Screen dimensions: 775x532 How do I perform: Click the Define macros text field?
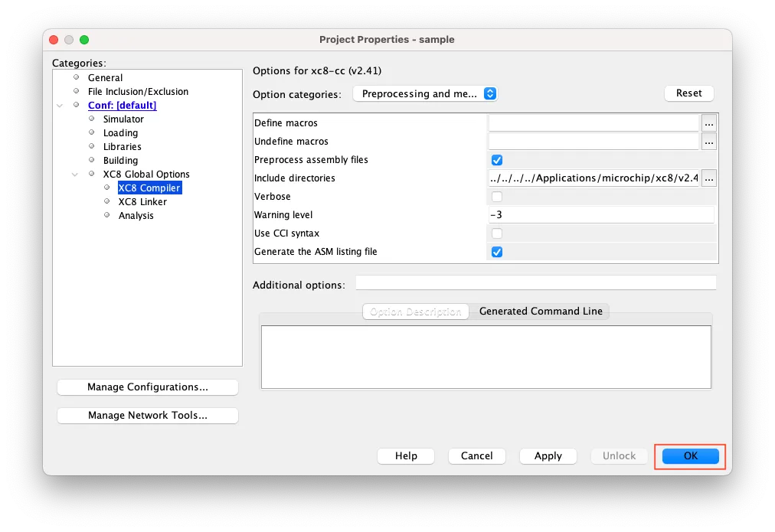[594, 123]
